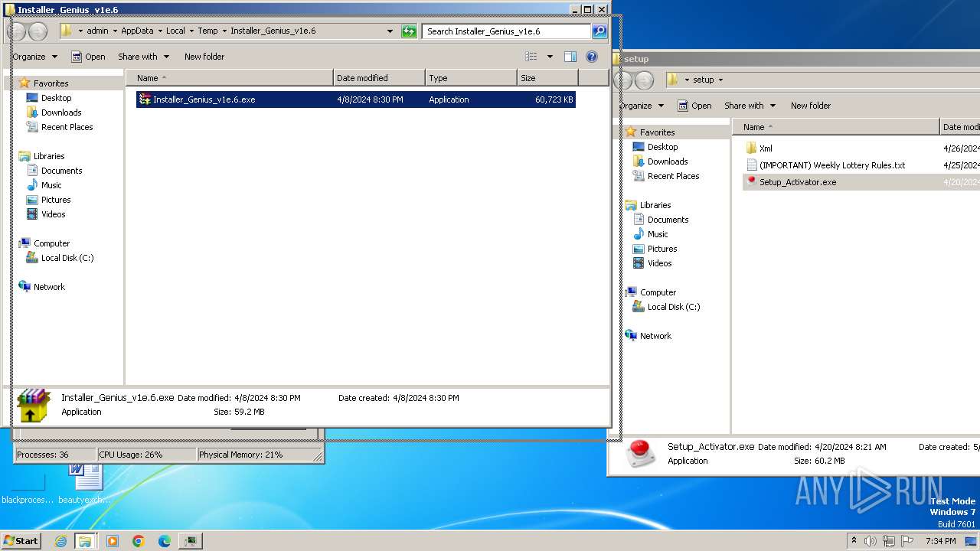The image size is (980, 551).
Task: Click the Get help question mark icon
Action: coord(591,57)
